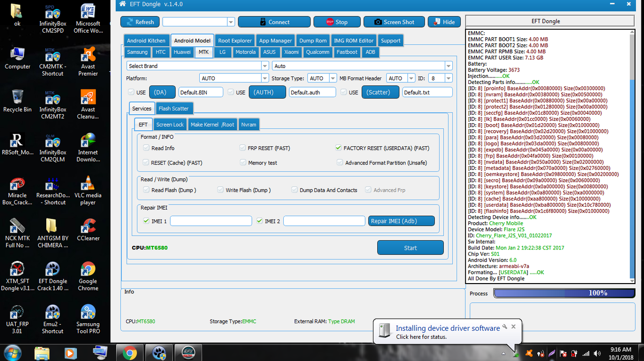This screenshot has height=361, width=644.
Task: Open the Flash Scatter tab
Action: click(x=174, y=109)
